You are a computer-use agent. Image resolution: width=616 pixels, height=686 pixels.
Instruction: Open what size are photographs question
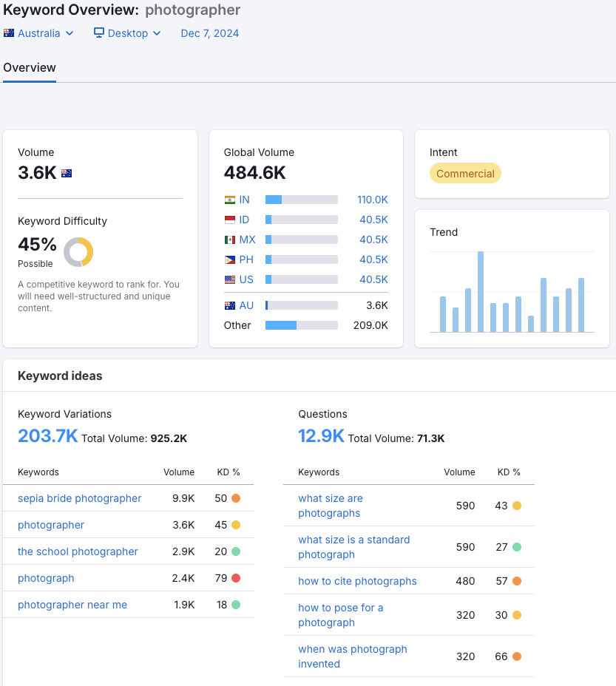tap(331, 506)
